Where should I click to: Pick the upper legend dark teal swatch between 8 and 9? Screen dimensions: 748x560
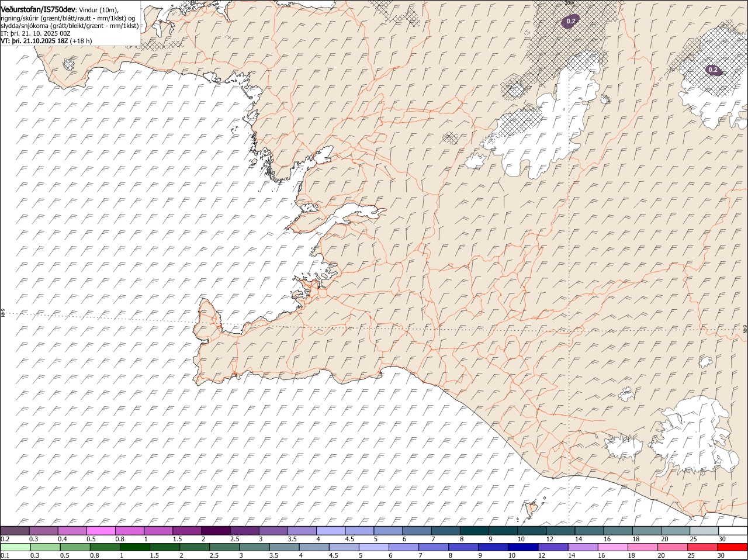pyautogui.click(x=475, y=531)
